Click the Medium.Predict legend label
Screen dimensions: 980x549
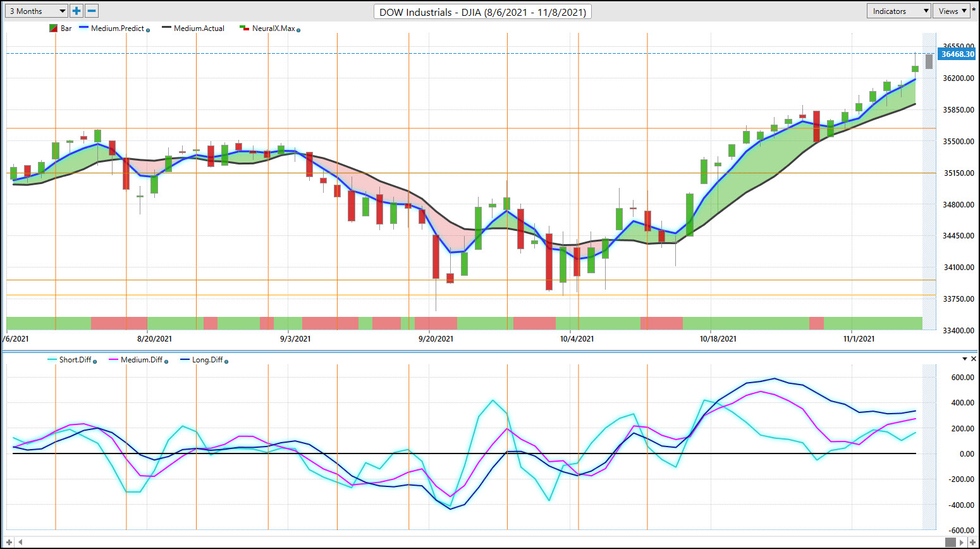118,28
